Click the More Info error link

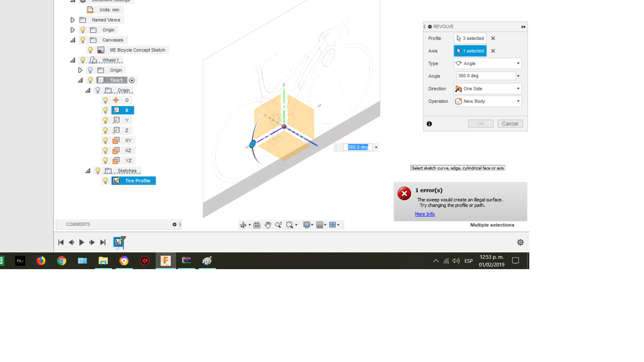coord(425,214)
